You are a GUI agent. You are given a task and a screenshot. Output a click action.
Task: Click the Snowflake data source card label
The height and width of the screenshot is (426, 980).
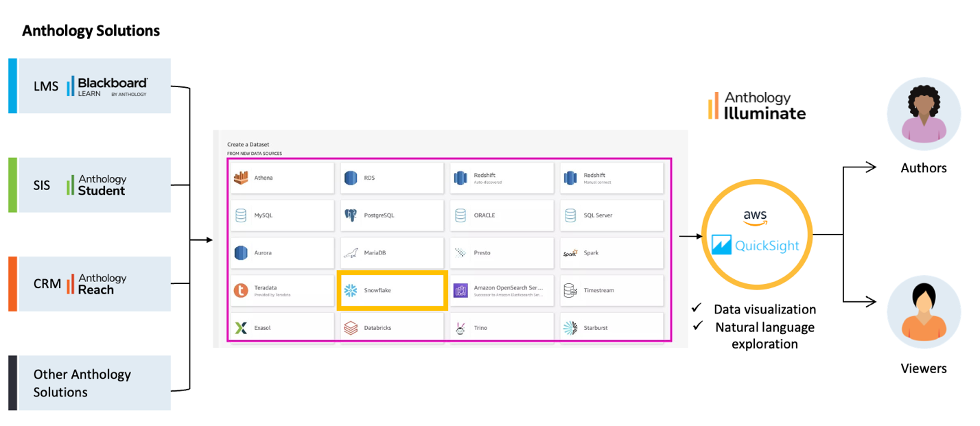pos(377,291)
